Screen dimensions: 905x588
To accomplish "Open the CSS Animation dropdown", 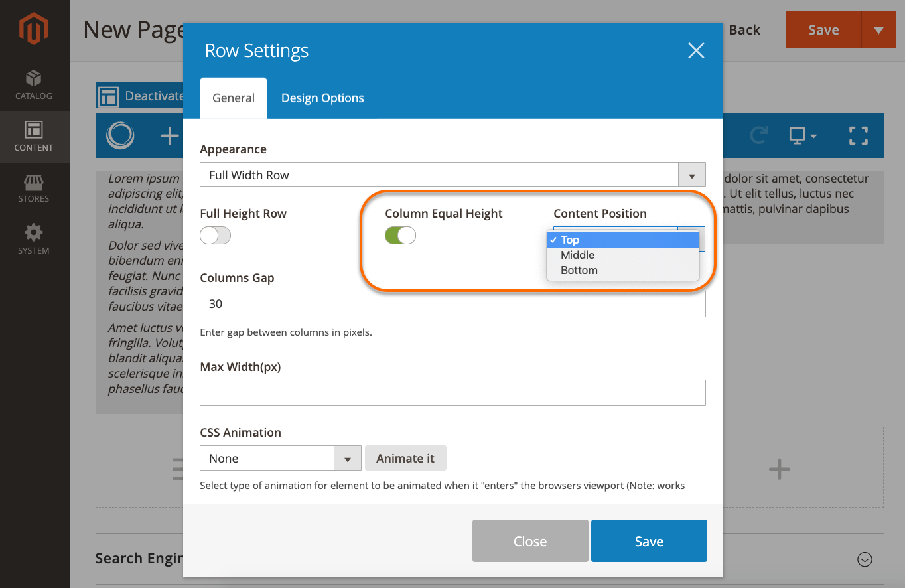I will pos(280,459).
